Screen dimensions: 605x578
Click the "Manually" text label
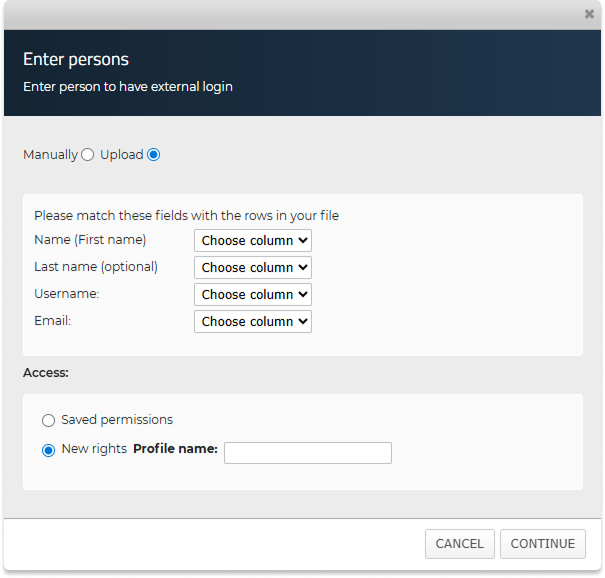(x=50, y=155)
